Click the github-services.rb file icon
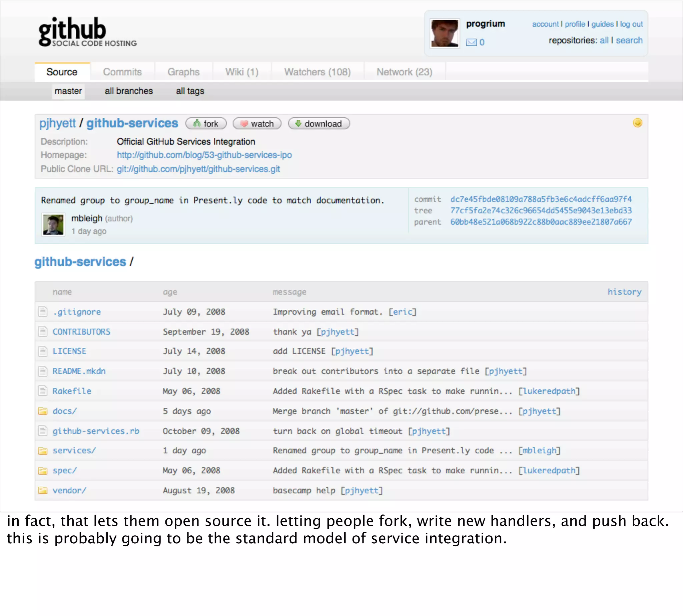Screen dimensions: 683x616 43,431
